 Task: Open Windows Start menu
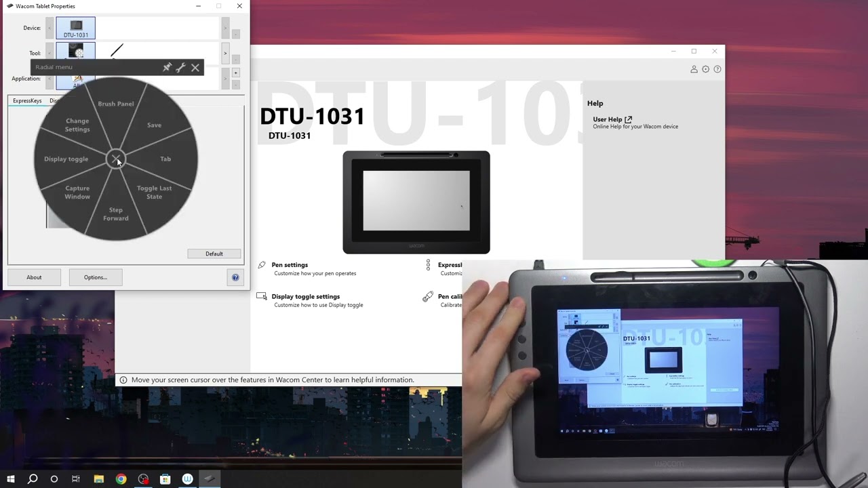(11, 479)
